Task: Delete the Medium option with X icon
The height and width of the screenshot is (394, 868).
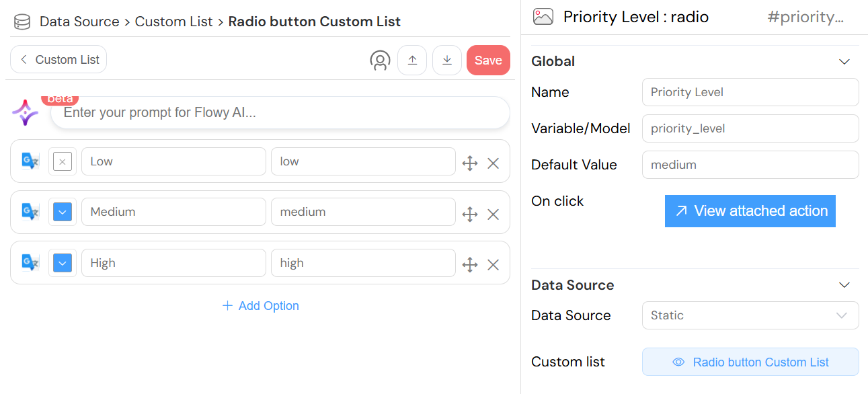Action: coord(493,214)
